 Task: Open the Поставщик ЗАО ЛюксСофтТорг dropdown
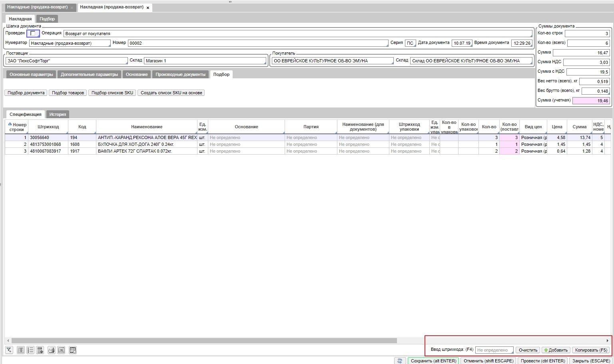66,61
